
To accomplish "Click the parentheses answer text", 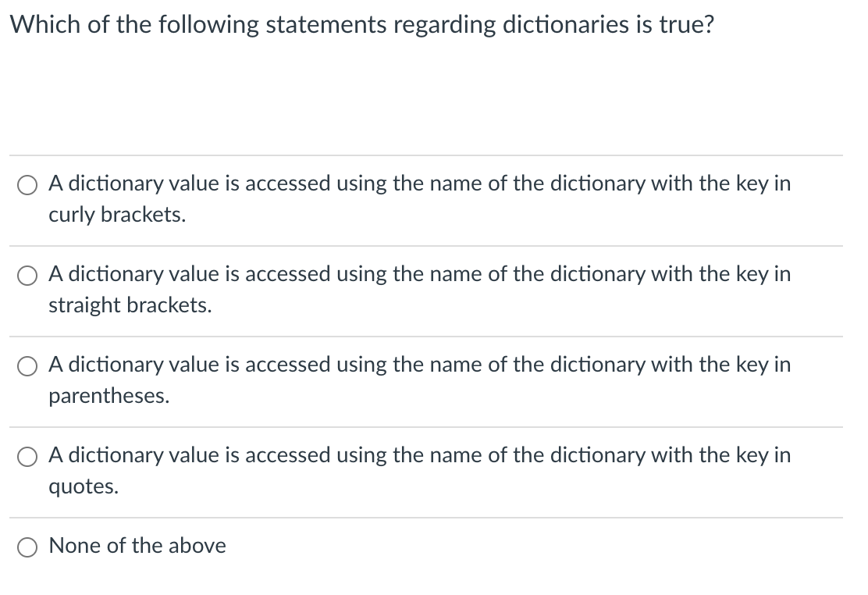I will tap(420, 379).
